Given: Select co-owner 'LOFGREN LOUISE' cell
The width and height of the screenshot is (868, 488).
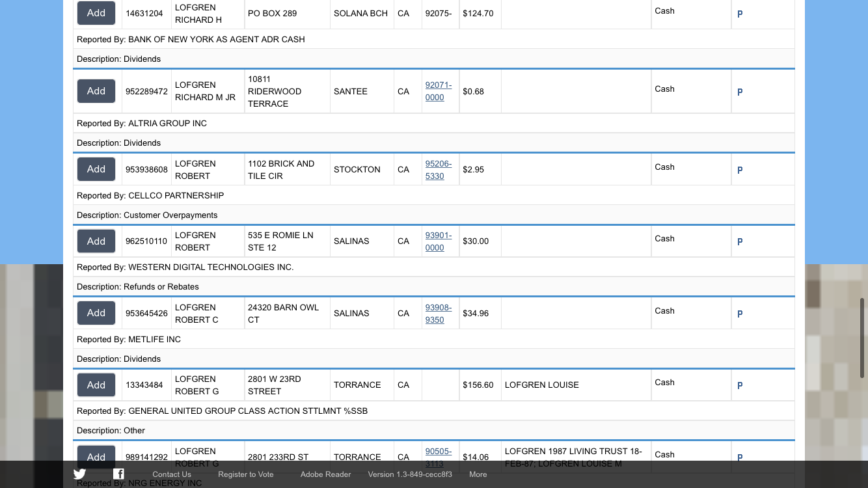Looking at the screenshot, I should 576,385.
